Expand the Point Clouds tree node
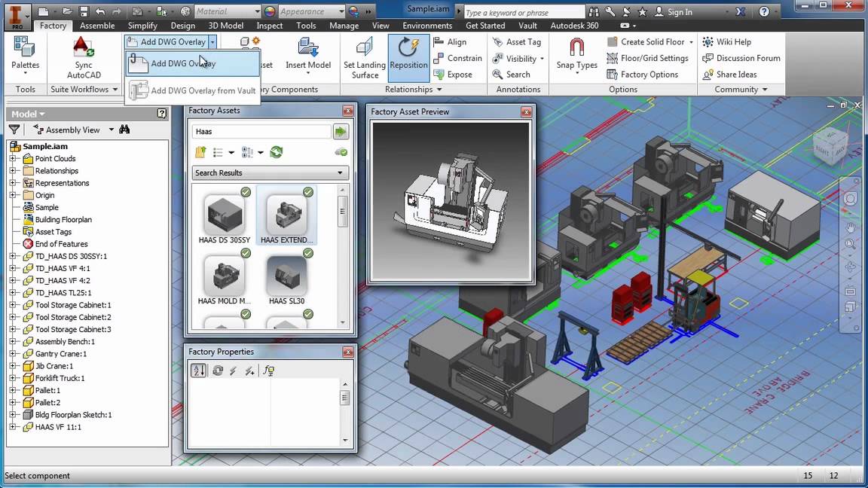This screenshot has height=488, width=868. coord(13,159)
